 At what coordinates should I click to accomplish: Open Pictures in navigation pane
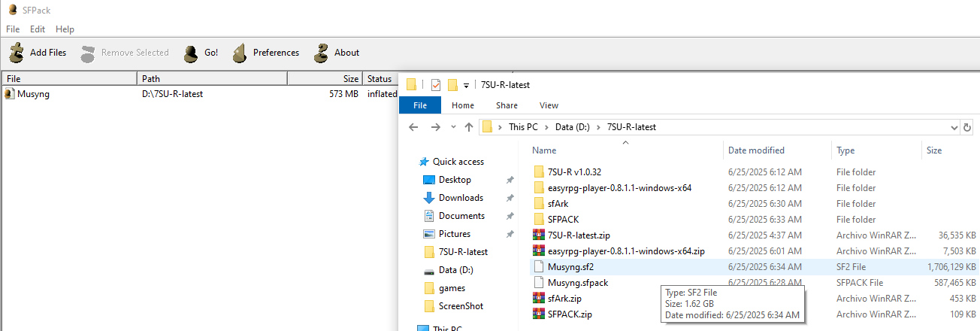coord(454,234)
